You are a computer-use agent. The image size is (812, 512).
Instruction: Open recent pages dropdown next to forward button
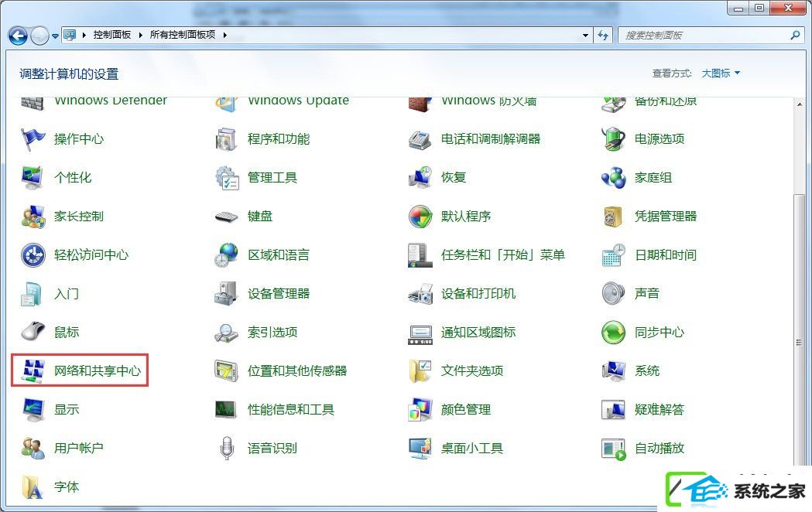point(55,36)
